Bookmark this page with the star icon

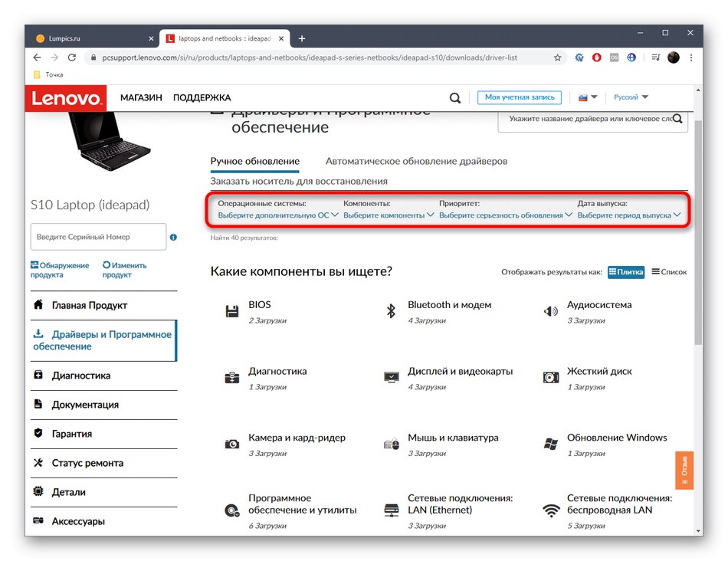558,57
